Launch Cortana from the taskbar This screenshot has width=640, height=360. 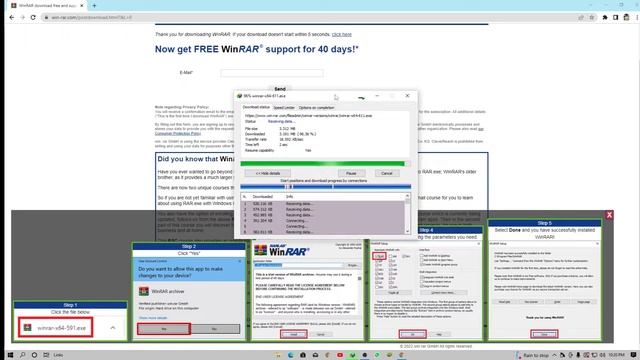[34, 355]
